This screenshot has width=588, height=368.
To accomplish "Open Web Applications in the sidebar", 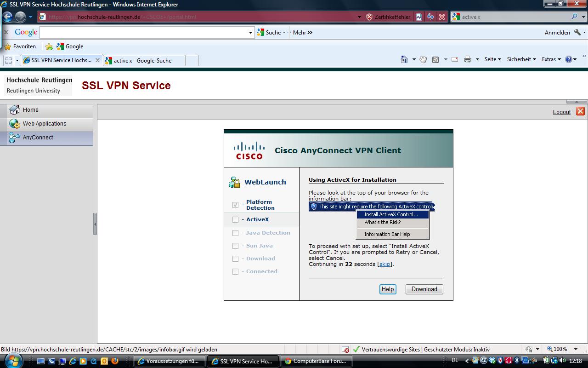I will [x=46, y=124].
